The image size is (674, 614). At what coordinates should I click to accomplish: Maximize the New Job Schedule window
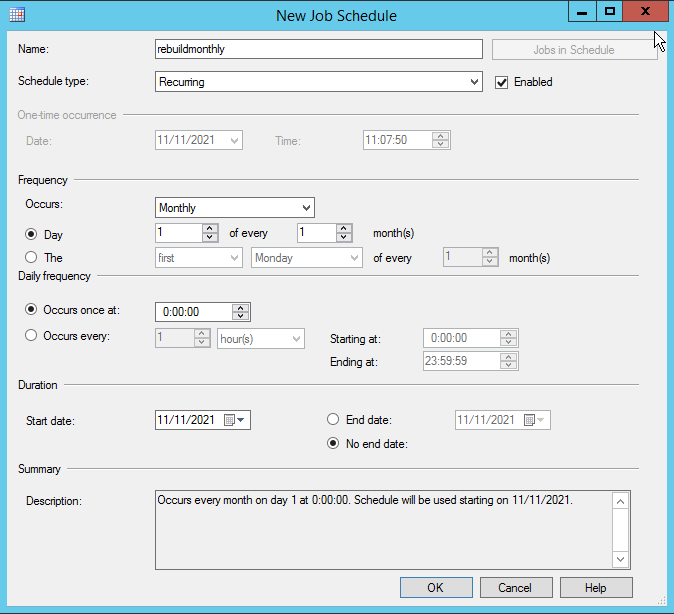[x=610, y=12]
